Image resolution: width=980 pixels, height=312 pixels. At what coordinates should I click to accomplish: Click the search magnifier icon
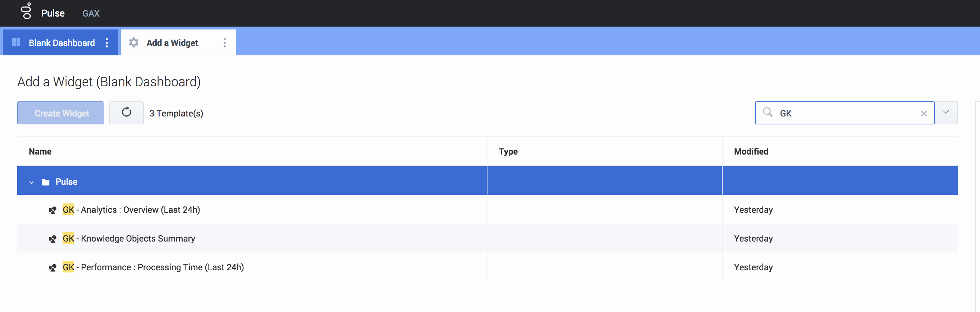pyautogui.click(x=767, y=112)
